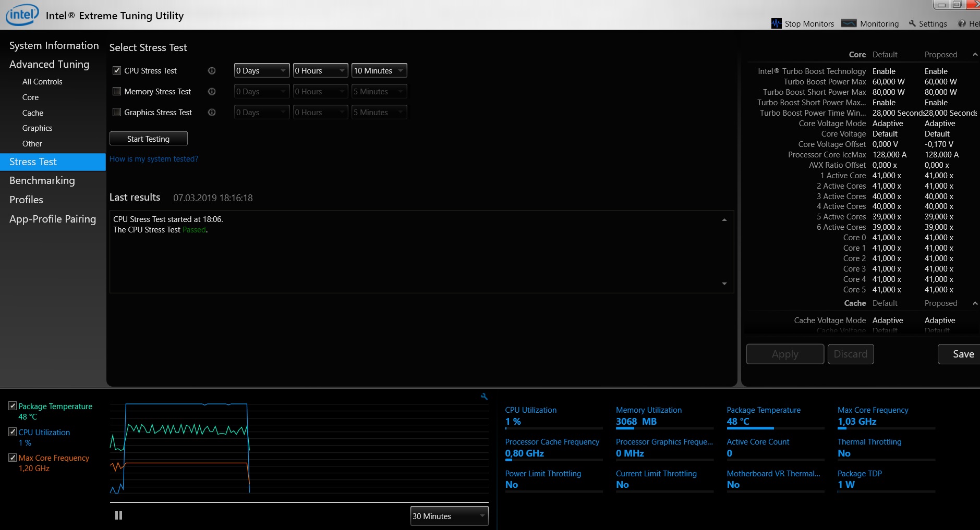Click Last results timestamp 07.03.2019 18:16:18
980x530 pixels.
pos(213,198)
